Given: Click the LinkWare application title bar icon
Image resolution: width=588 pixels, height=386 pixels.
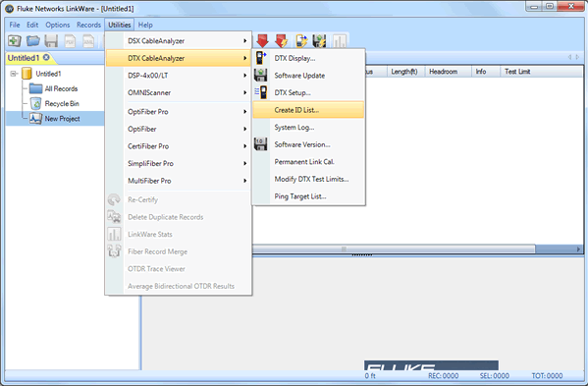Looking at the screenshot, I should [x=10, y=8].
